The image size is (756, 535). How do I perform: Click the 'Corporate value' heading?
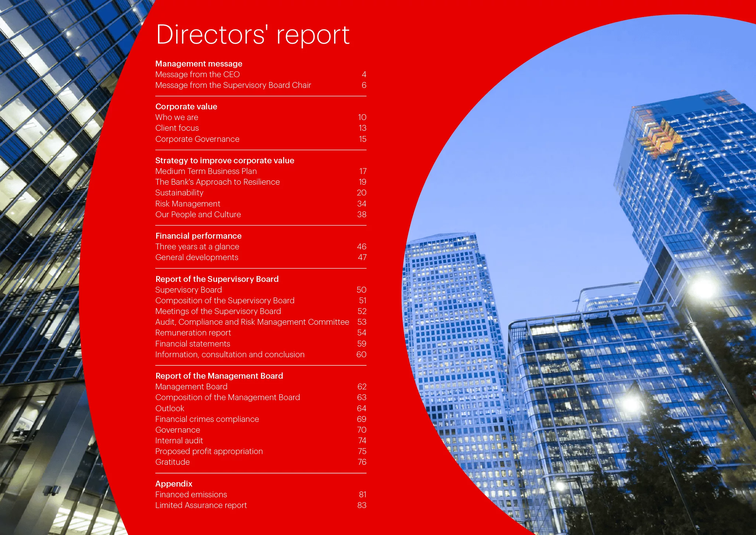coord(186,107)
